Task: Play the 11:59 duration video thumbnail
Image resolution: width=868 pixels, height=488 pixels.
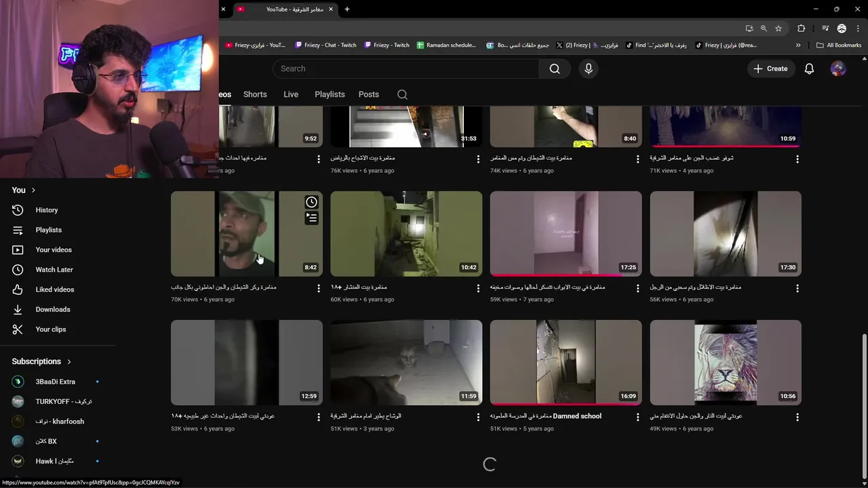Action: [x=406, y=363]
